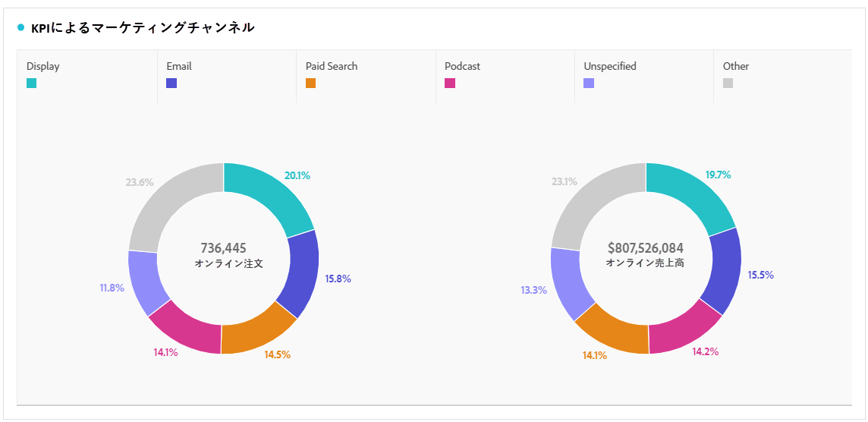Click the Email blue legend swatch
868x422 pixels.
click(x=171, y=83)
